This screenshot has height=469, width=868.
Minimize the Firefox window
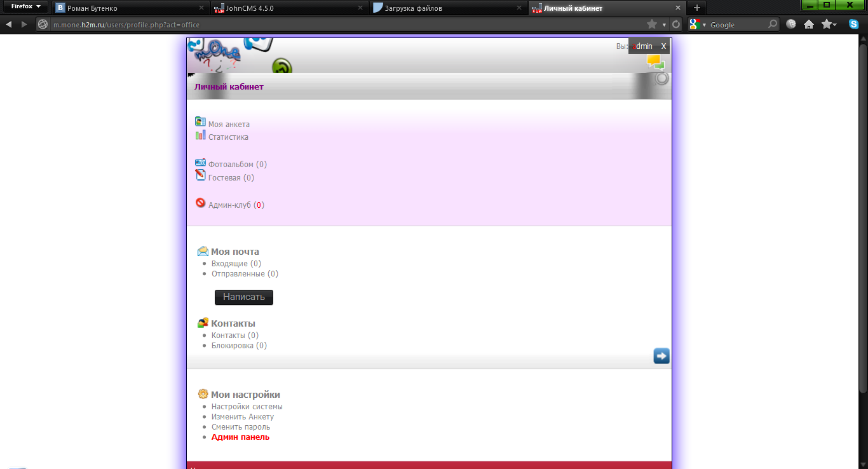tap(810, 4)
